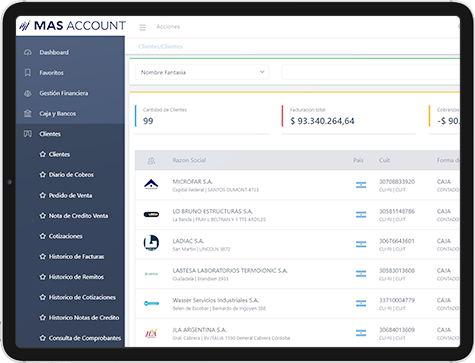The height and width of the screenshot is (363, 475).
Task: Open Favoritos in the sidebar
Action: tap(51, 73)
